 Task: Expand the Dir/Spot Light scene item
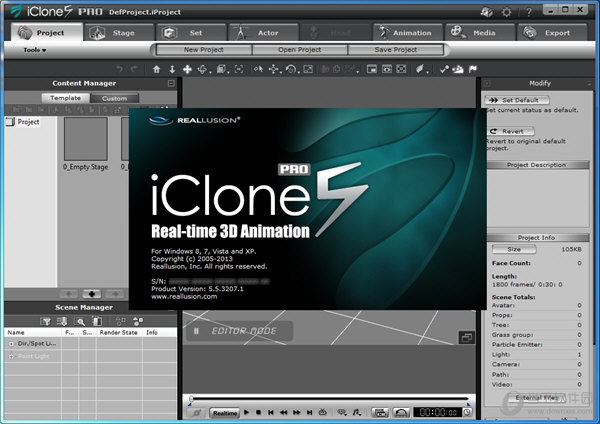point(11,343)
